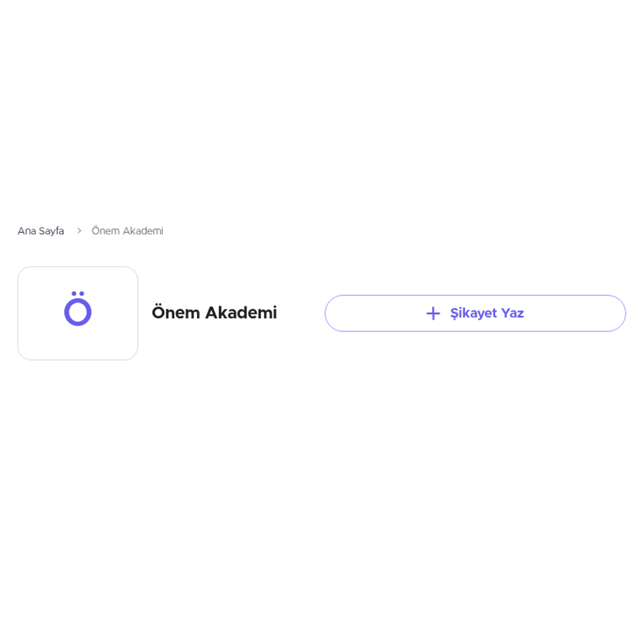Click 'Sayfa' in the breadcrumb trail

52,231
